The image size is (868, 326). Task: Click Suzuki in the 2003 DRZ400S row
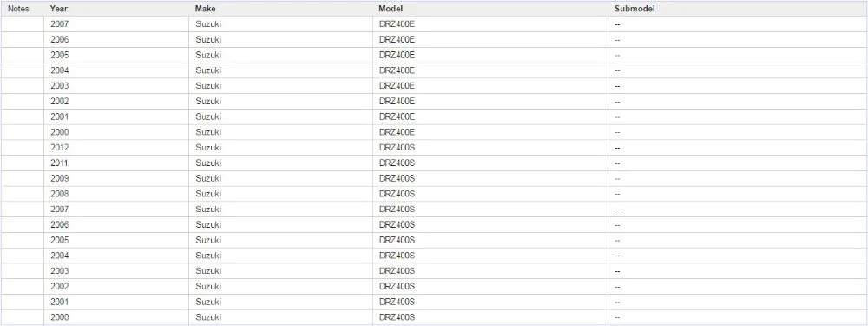coord(208,271)
